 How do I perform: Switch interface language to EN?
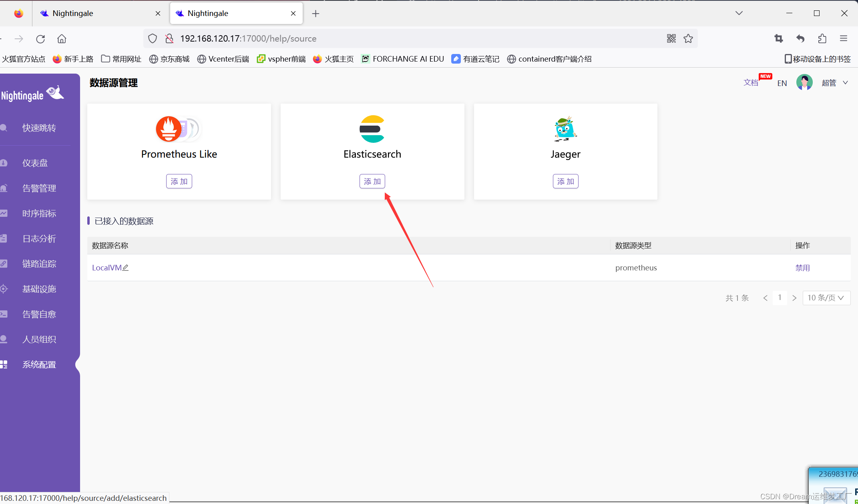[x=782, y=83]
